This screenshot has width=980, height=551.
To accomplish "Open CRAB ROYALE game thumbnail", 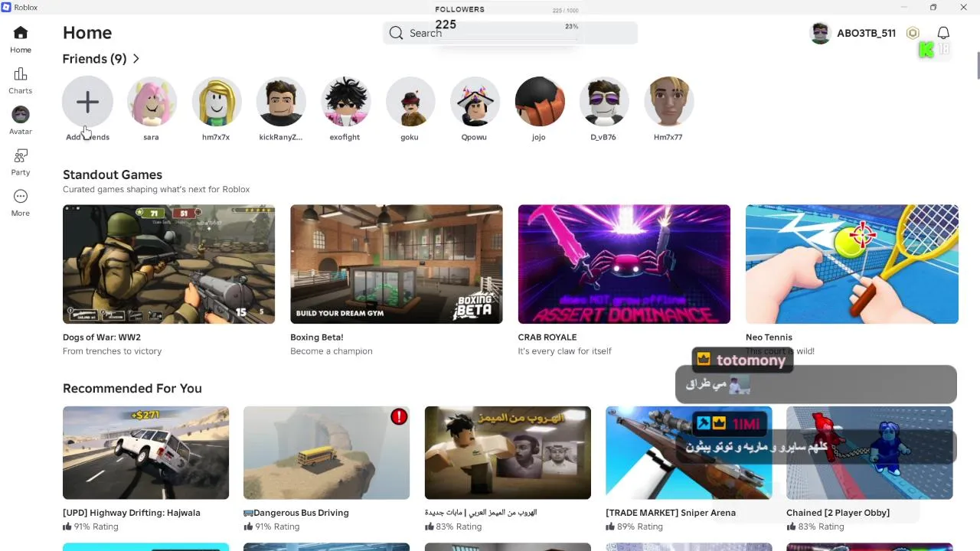I will [x=624, y=264].
